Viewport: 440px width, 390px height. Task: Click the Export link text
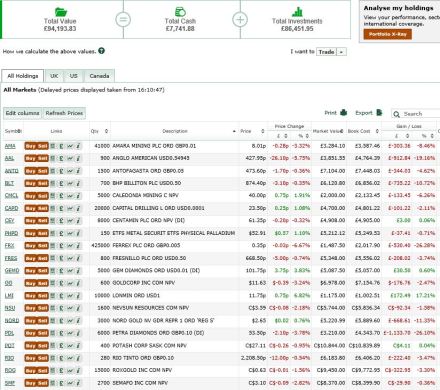[x=364, y=113]
